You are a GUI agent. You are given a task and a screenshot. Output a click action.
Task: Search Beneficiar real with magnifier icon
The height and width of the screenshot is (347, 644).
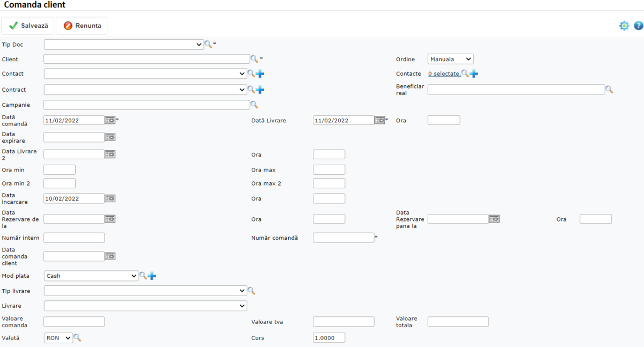pyautogui.click(x=609, y=90)
